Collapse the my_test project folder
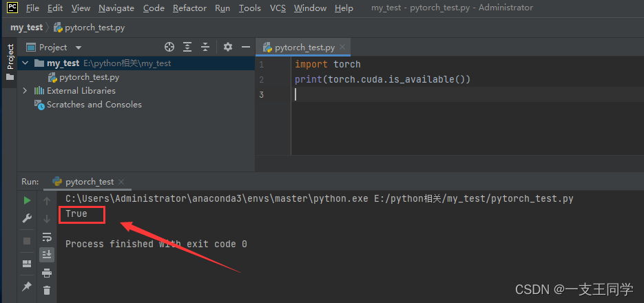 tap(25, 63)
